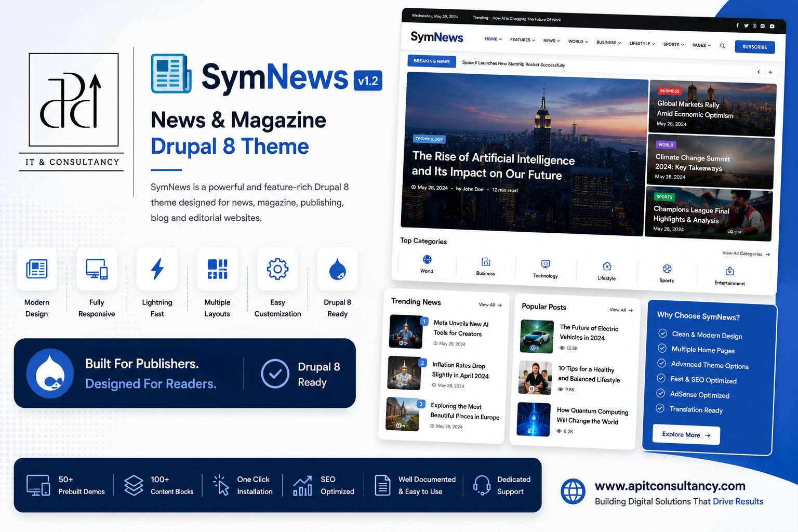Click the globe icon beside www.apitconsultancy.com
The image size is (798, 532).
[573, 491]
